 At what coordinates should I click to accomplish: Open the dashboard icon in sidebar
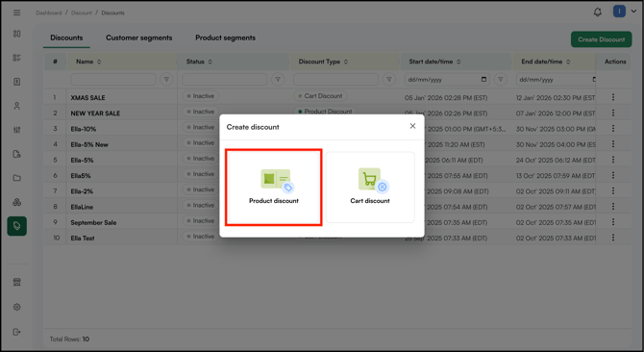coord(17,34)
